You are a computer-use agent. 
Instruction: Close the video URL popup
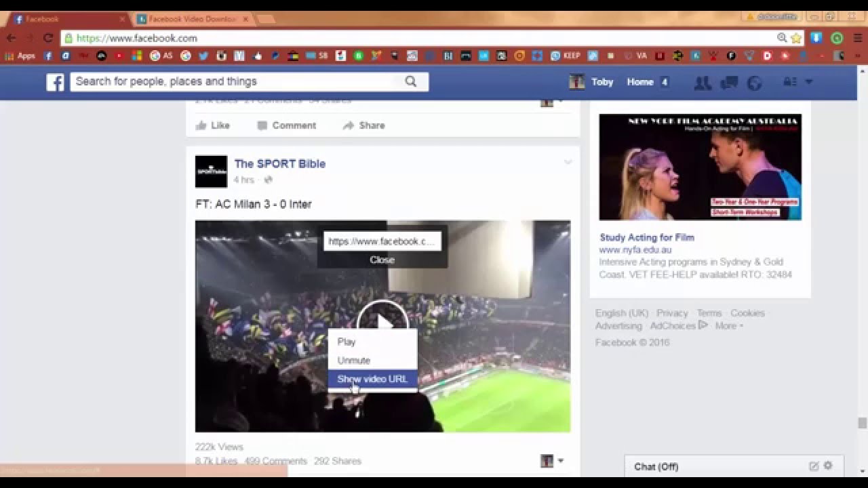(x=382, y=260)
